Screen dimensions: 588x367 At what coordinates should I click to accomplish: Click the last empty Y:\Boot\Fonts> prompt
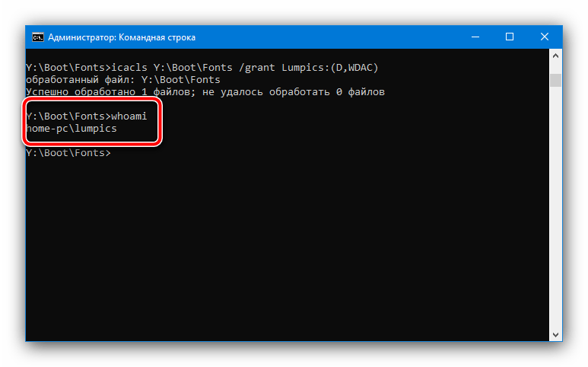(68, 153)
